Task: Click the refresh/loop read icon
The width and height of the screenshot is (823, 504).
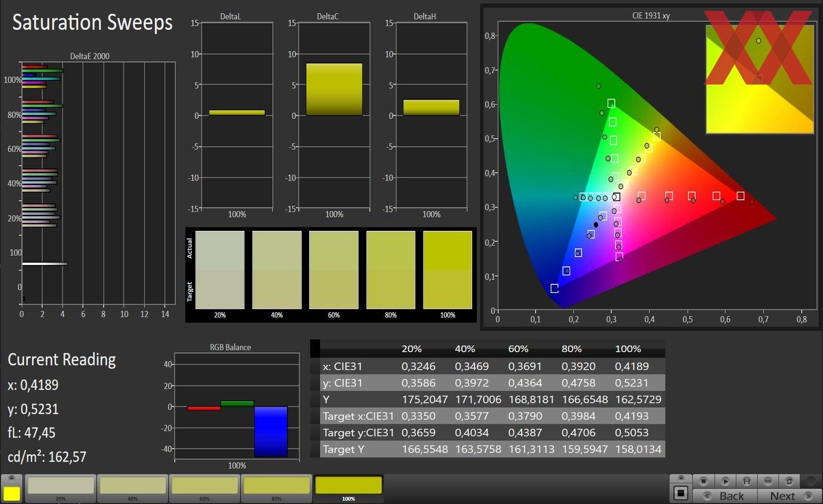Action: (x=789, y=481)
